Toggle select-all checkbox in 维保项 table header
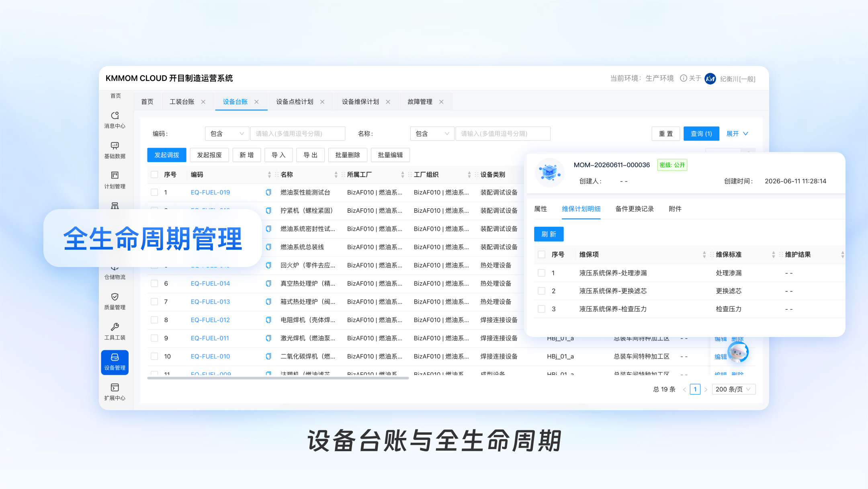The image size is (868, 489). point(542,255)
